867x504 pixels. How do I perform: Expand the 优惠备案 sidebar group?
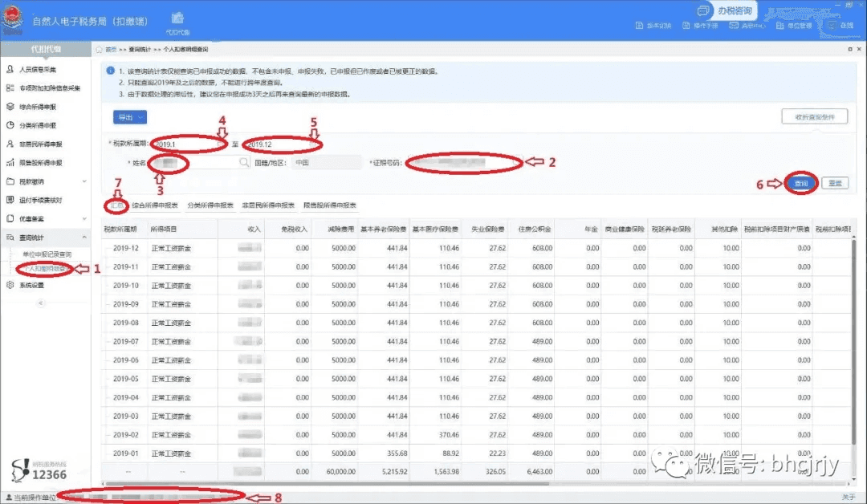[x=84, y=219]
